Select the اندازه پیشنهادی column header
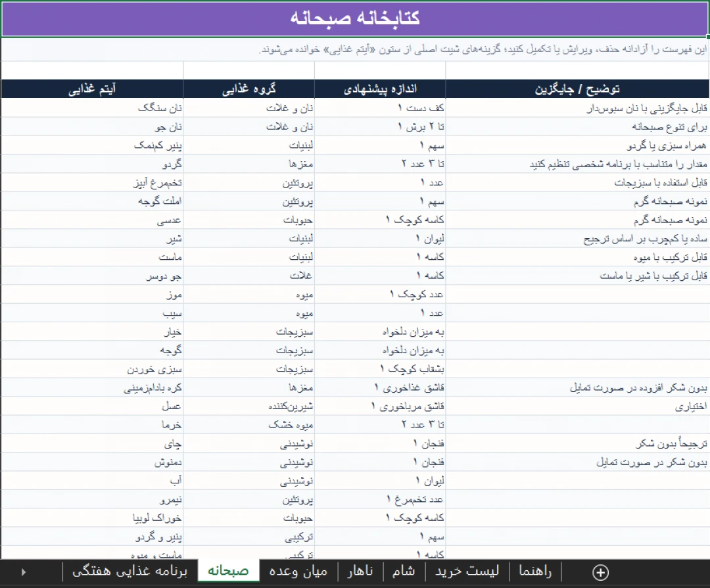Screen dimensions: 710x588 (381, 89)
